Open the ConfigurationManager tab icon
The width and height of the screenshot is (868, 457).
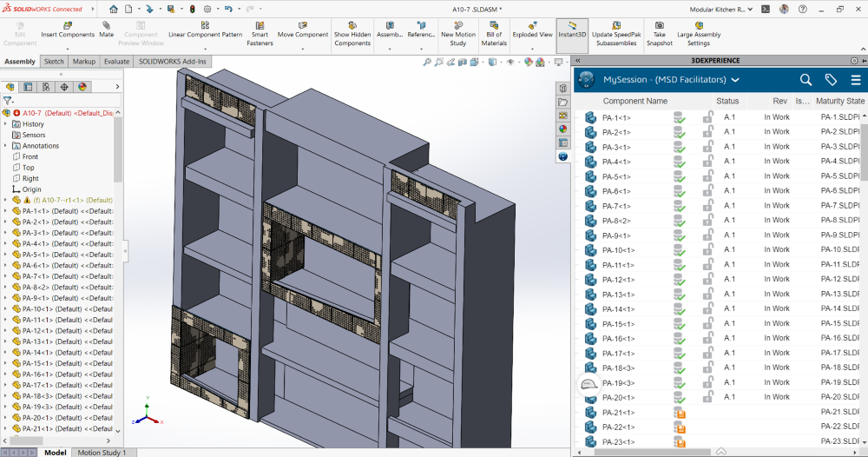coord(46,86)
